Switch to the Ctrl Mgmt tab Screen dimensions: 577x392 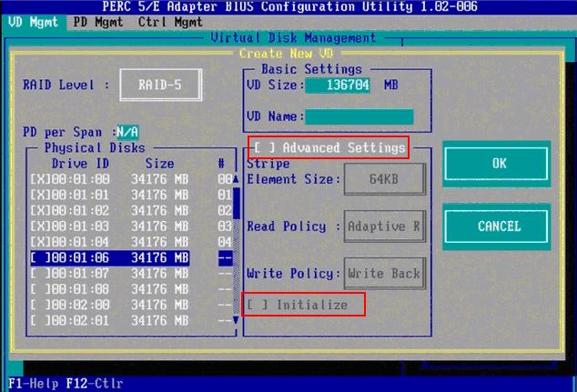[x=170, y=23]
